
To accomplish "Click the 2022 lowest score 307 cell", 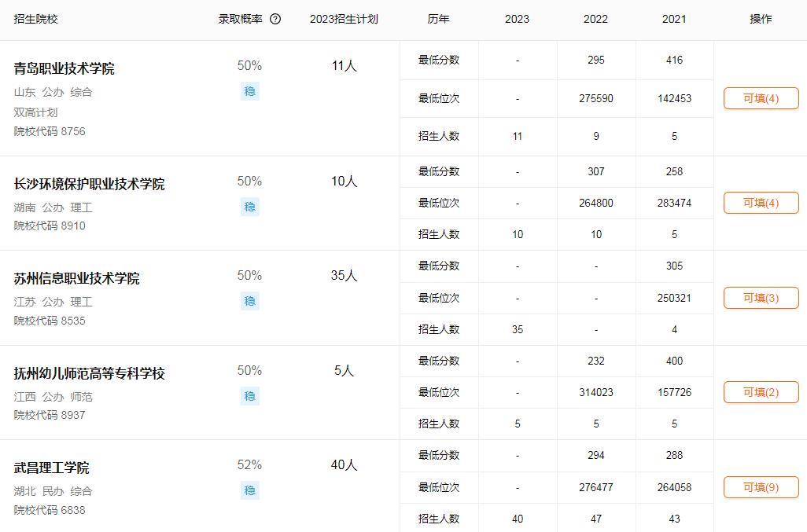I will click(x=596, y=171).
